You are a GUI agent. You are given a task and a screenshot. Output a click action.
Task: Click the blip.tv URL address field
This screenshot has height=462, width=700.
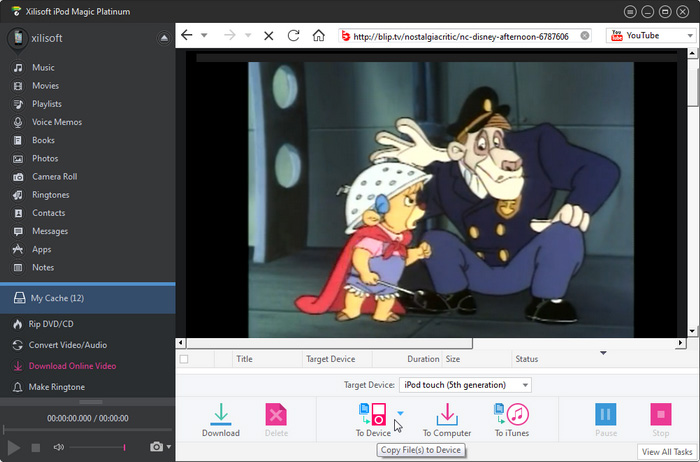coord(460,35)
